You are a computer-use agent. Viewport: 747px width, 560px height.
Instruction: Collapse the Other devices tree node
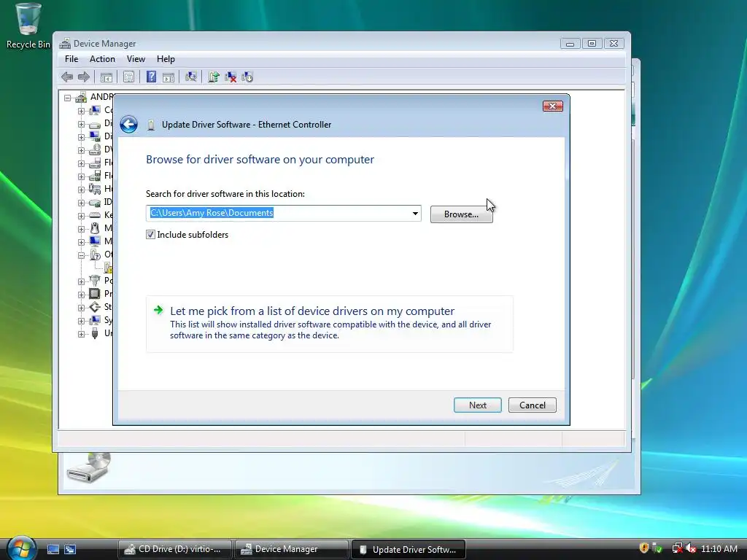(x=82, y=254)
